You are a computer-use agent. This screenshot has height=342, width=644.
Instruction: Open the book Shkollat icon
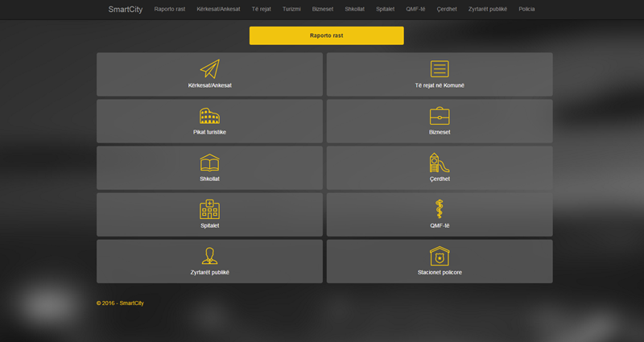209,163
